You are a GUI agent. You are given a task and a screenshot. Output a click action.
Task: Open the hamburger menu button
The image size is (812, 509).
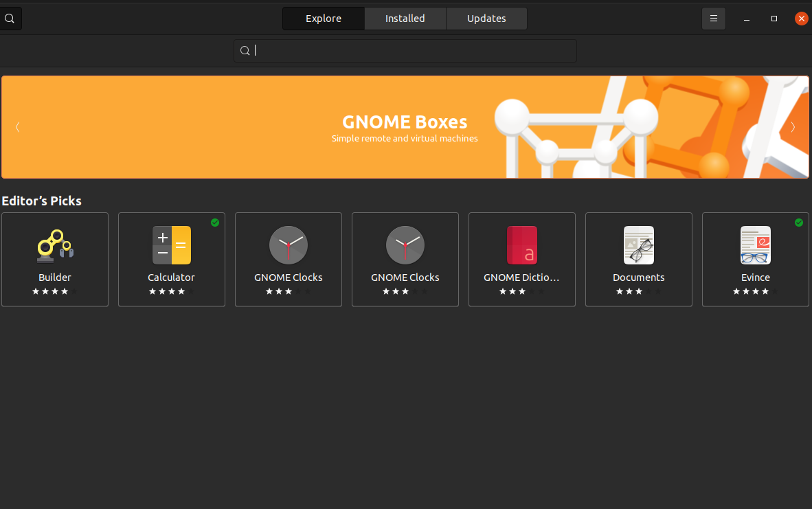[x=714, y=19]
